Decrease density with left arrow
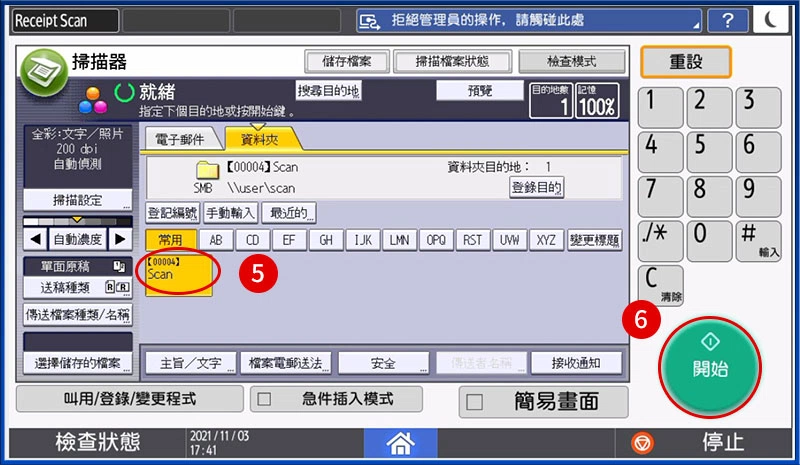Viewport: 800px width, 465px height. [x=35, y=239]
